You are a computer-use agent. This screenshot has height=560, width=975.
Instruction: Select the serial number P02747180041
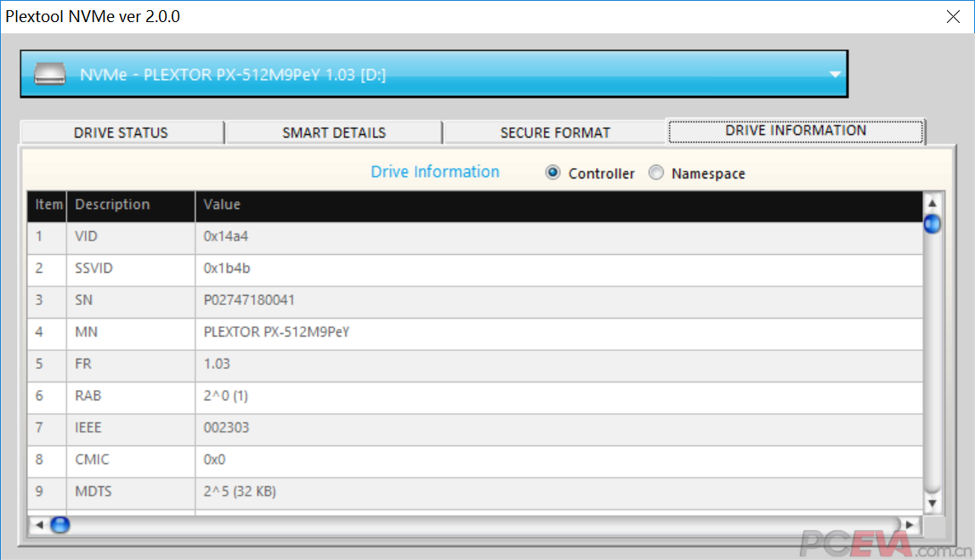tap(249, 300)
